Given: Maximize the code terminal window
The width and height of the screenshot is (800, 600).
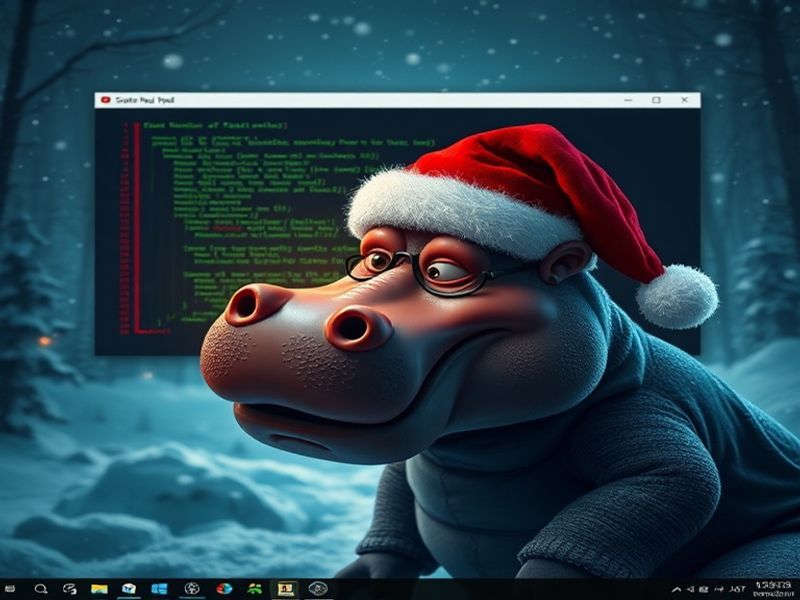Looking at the screenshot, I should tap(656, 100).
